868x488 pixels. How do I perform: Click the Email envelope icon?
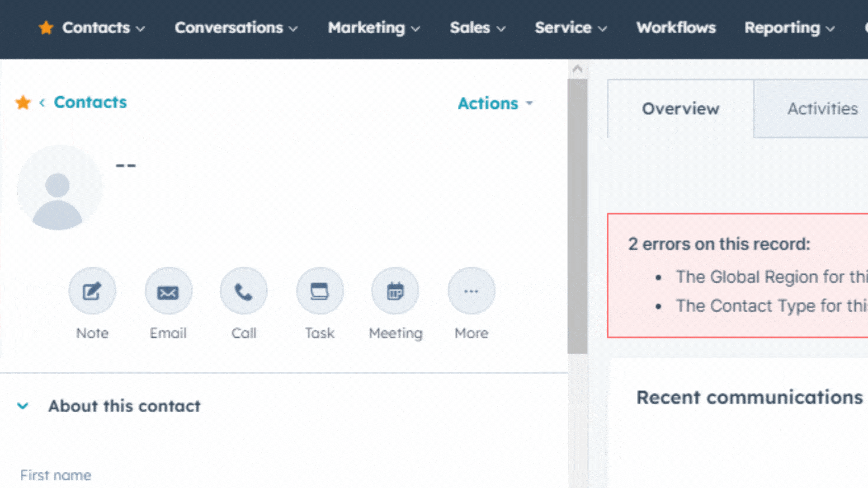168,291
